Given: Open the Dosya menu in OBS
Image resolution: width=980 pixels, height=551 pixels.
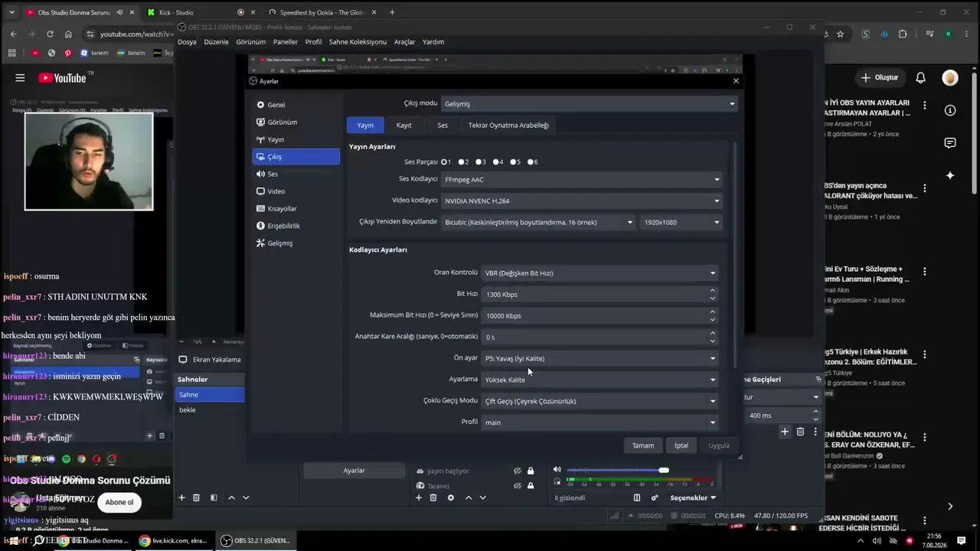Looking at the screenshot, I should pos(187,42).
